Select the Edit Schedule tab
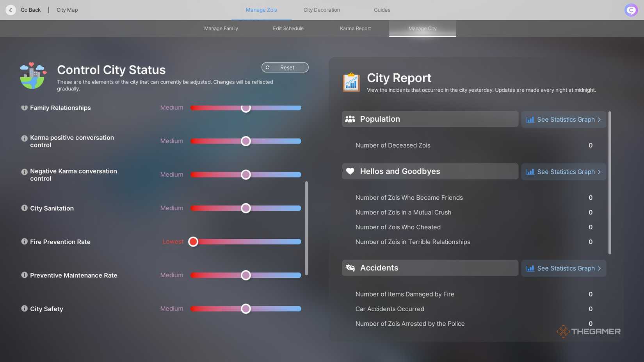 tap(288, 28)
